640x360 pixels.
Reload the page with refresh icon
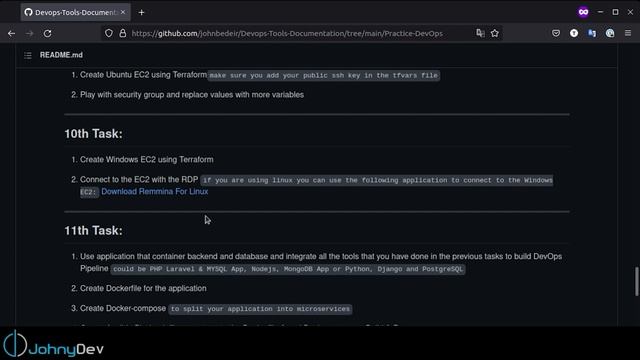point(47,33)
